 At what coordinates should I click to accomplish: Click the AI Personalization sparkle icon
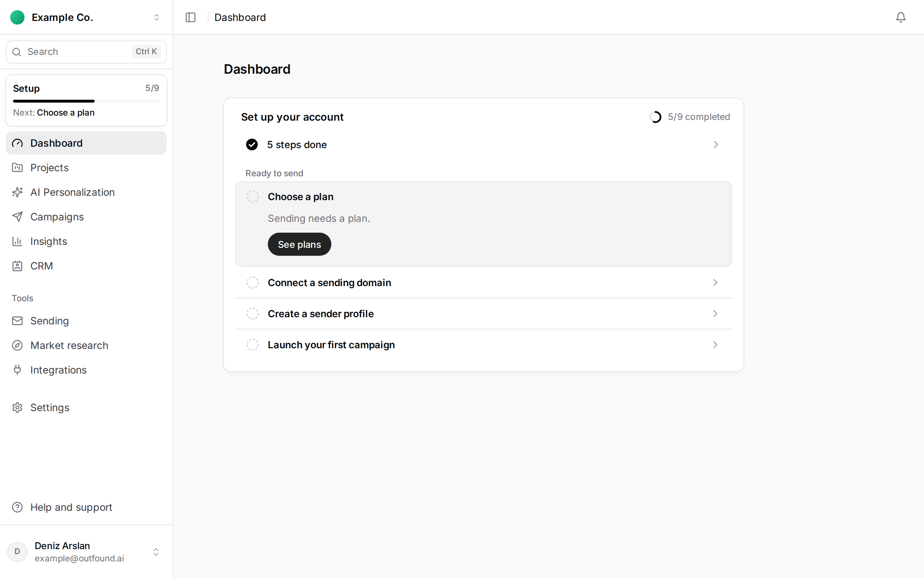17,192
